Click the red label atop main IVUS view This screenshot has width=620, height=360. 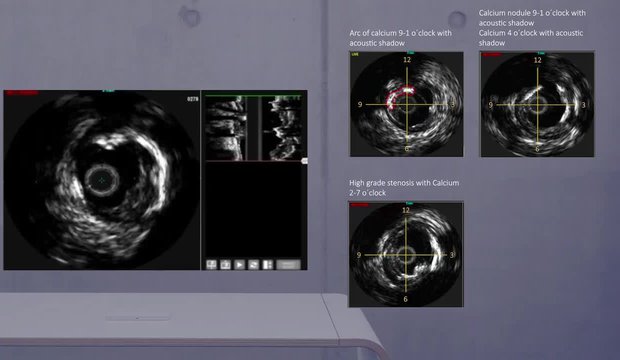(22, 93)
